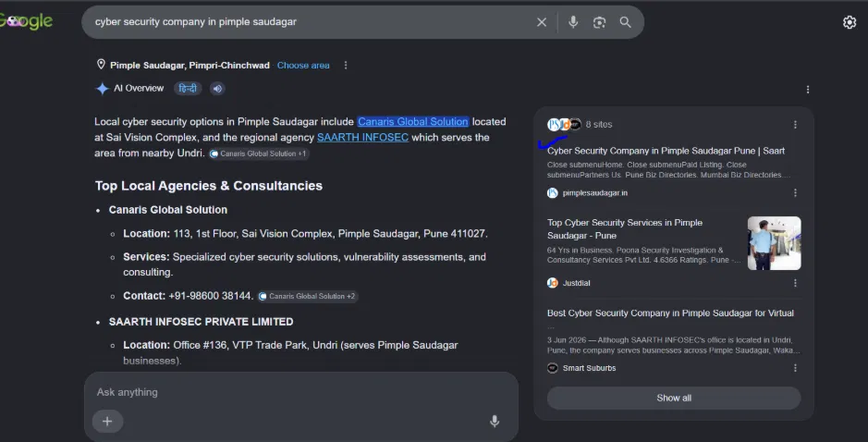
Task: Click the magnifying glass search icon
Action: tap(625, 22)
